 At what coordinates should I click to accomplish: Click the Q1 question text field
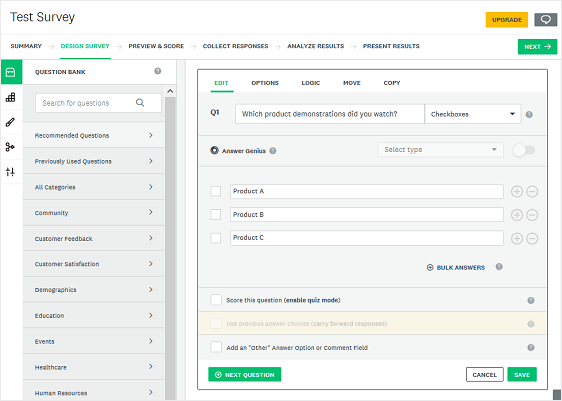pyautogui.click(x=330, y=114)
